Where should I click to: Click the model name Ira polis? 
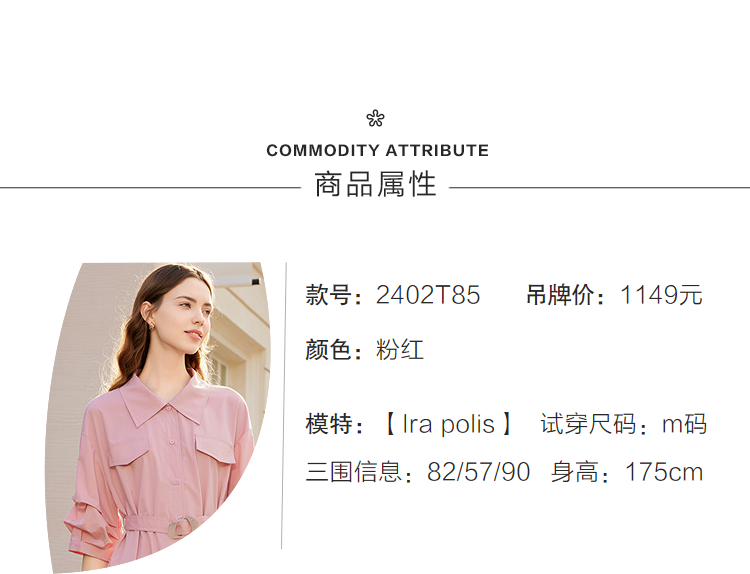click(448, 424)
